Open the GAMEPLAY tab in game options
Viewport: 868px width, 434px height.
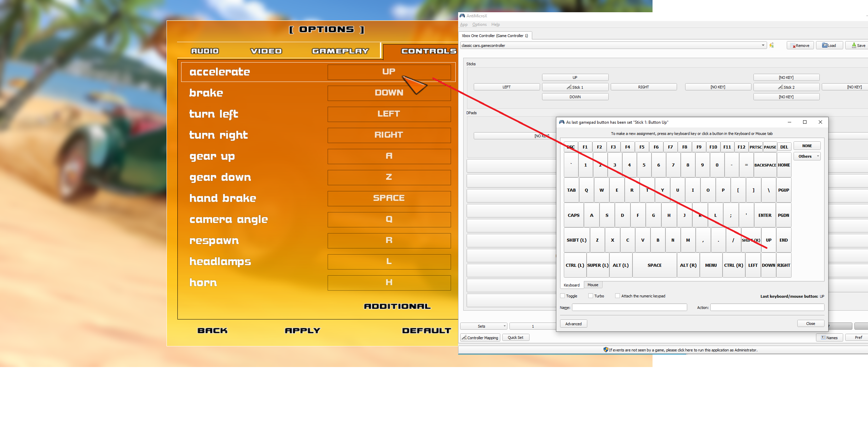[x=340, y=51]
